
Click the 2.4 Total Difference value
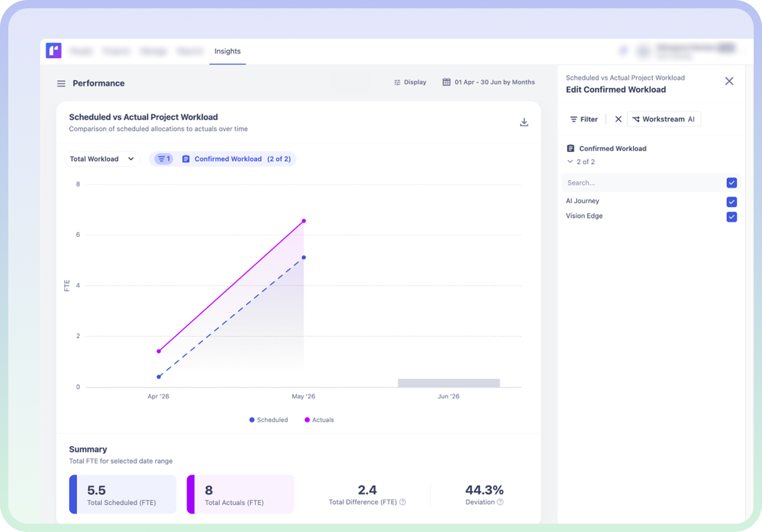click(x=367, y=490)
